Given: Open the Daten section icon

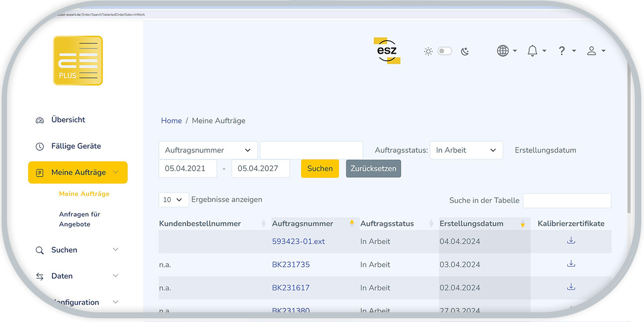Looking at the screenshot, I should tap(40, 276).
